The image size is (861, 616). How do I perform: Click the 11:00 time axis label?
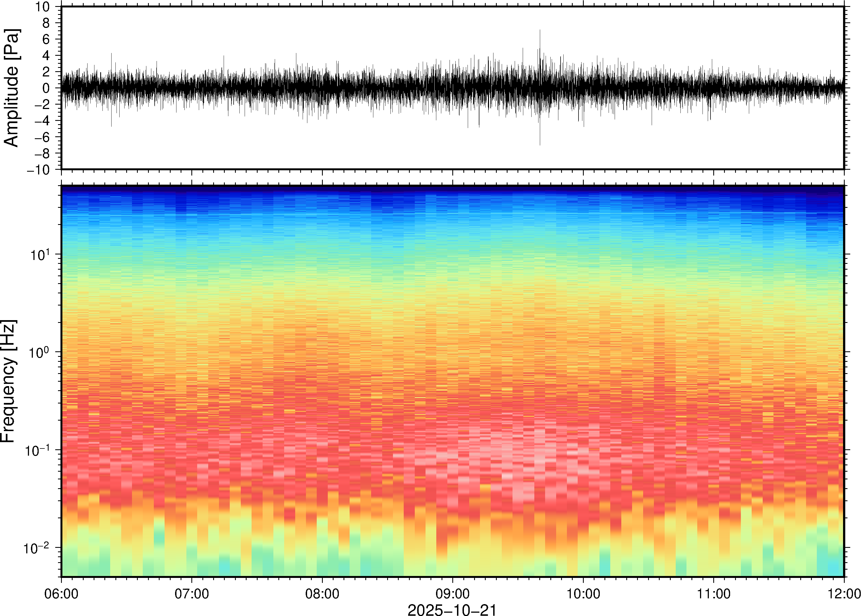tap(713, 593)
